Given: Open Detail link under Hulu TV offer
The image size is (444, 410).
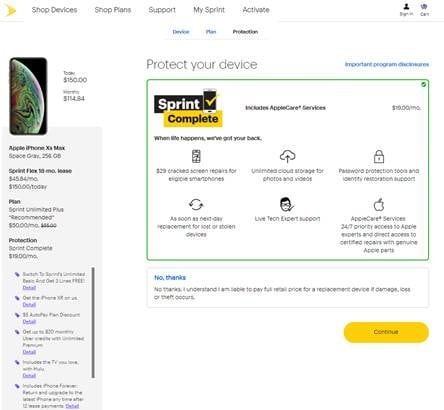Looking at the screenshot, I should click(x=29, y=376).
